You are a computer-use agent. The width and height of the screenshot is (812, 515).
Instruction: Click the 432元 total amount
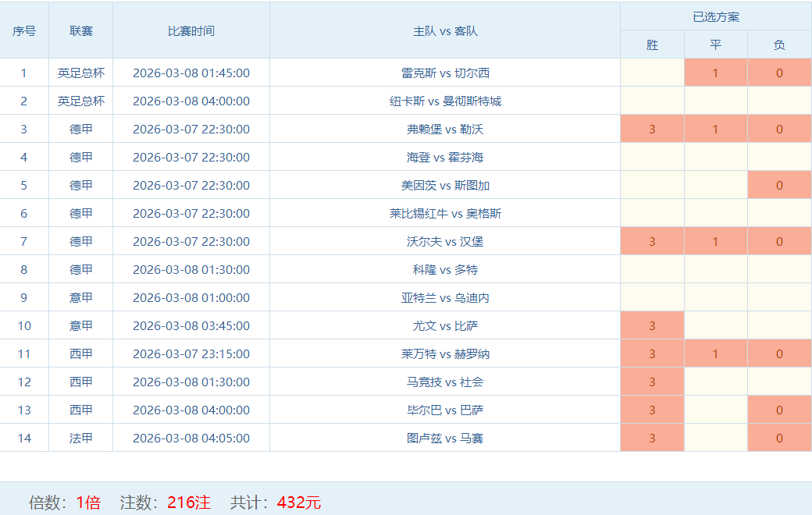pyautogui.click(x=299, y=503)
